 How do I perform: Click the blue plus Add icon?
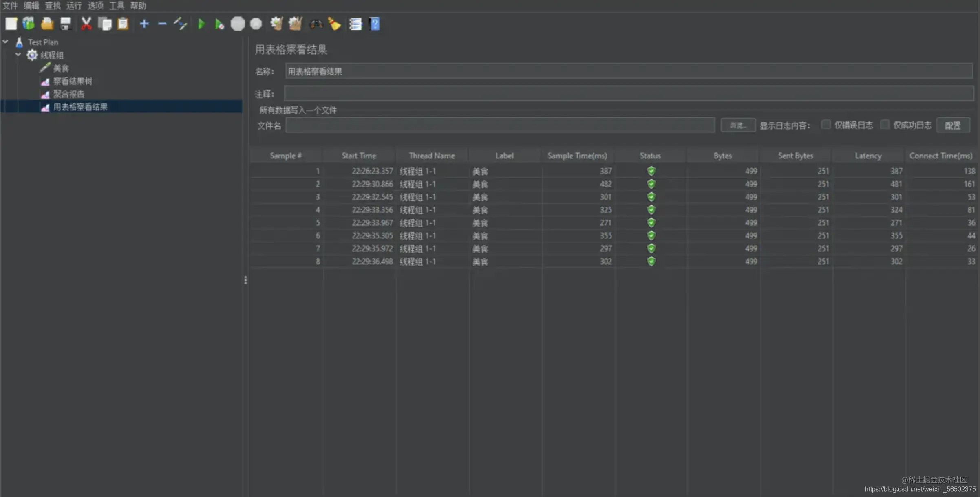pos(144,24)
